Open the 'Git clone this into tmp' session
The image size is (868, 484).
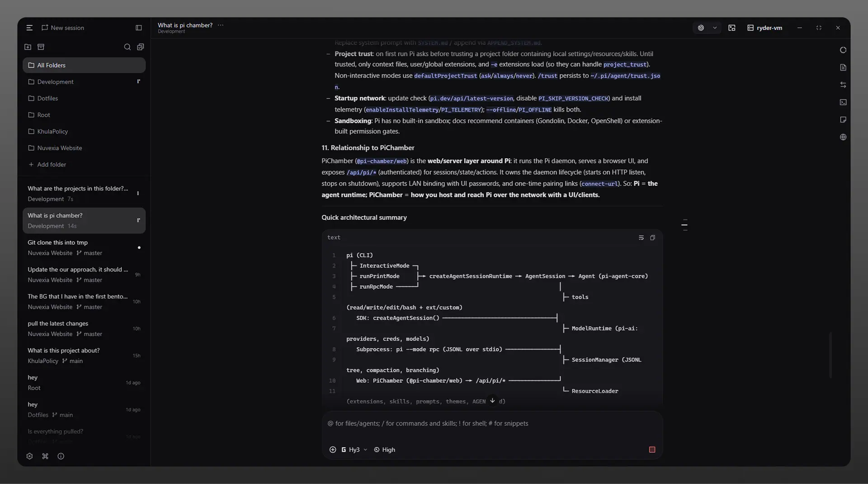pyautogui.click(x=84, y=247)
